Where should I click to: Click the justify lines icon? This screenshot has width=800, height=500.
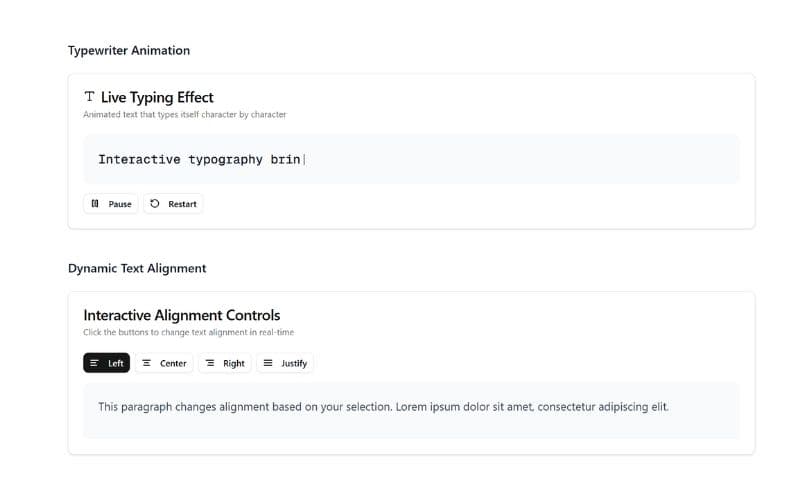[x=268, y=363]
